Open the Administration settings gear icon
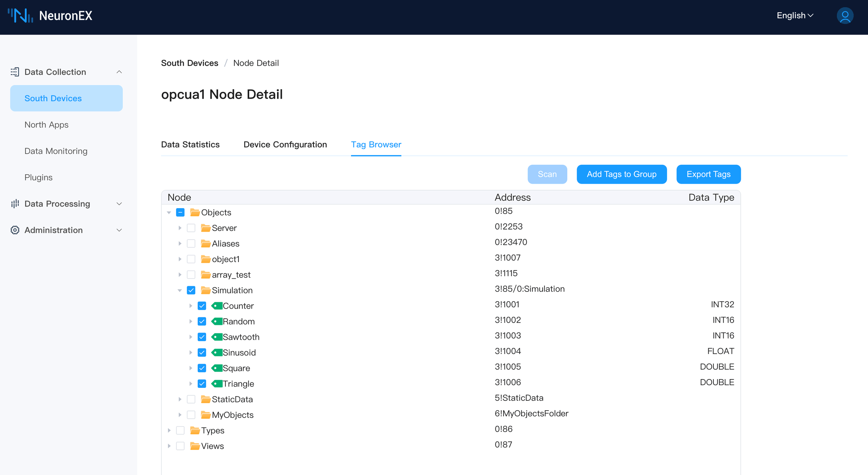Screen dimensions: 868x475 [15, 230]
